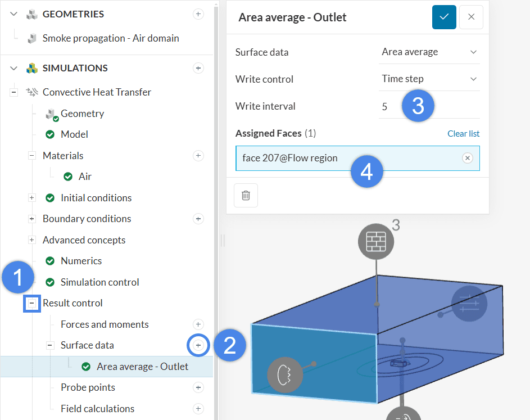
Task: Collapse the GEOMETRIES section
Action: [x=14, y=14]
